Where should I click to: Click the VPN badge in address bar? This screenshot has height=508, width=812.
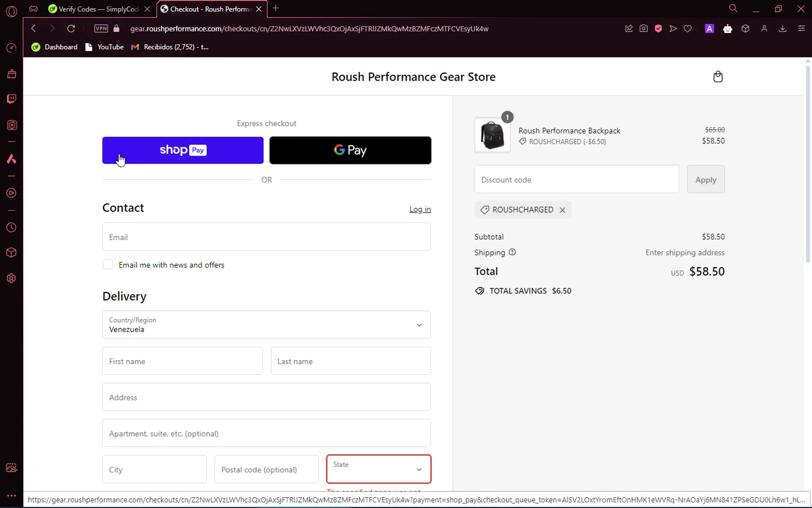tap(101, 29)
